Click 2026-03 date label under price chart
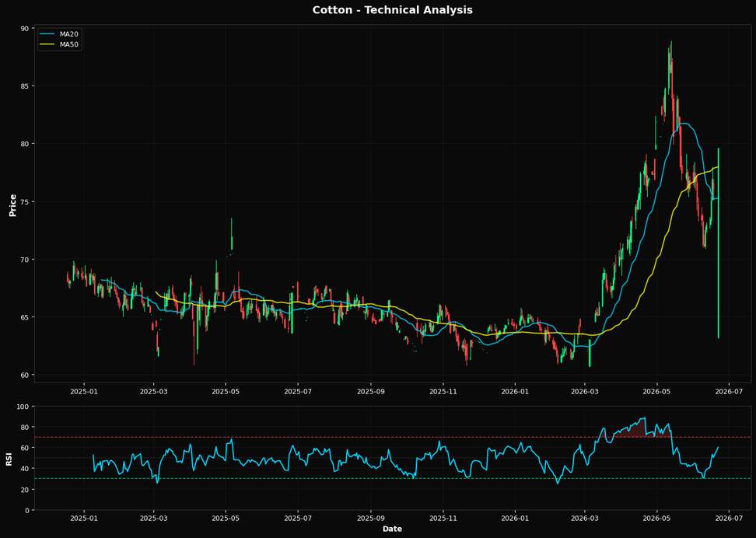Viewport: 756px width, 538px height. tap(585, 392)
